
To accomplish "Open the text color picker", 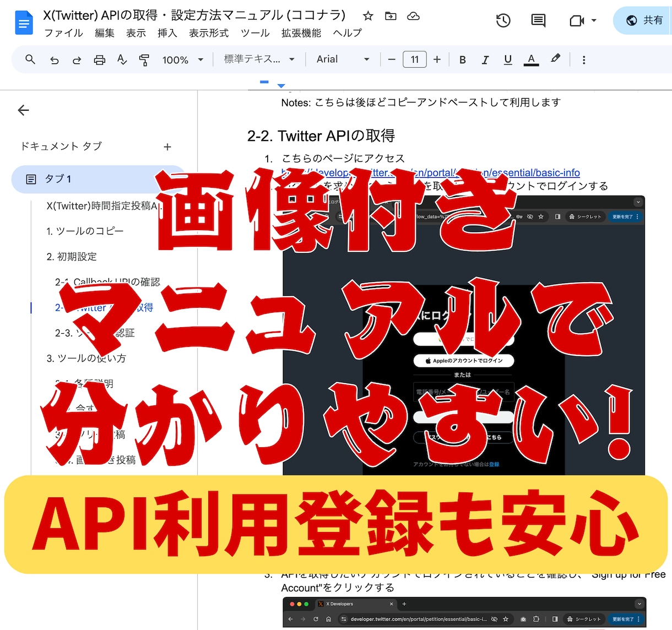I will (x=531, y=59).
